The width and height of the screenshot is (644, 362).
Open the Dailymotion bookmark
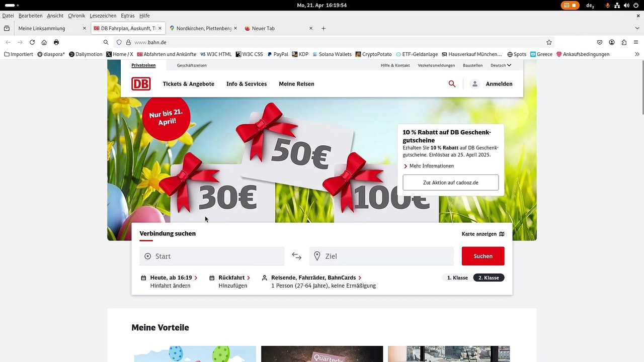pos(86,54)
